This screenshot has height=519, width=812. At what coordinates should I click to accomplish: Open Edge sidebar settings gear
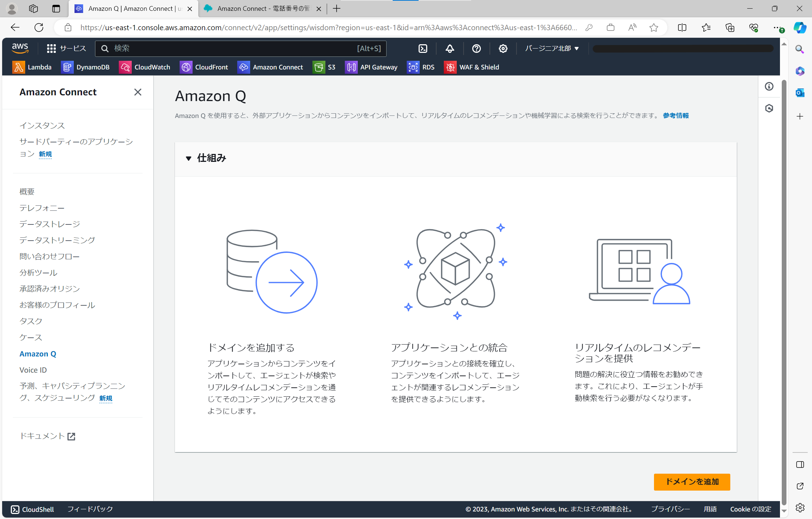click(x=800, y=507)
